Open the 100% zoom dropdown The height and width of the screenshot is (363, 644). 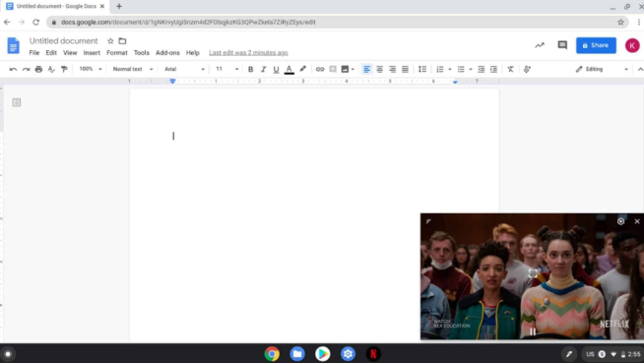click(x=91, y=69)
